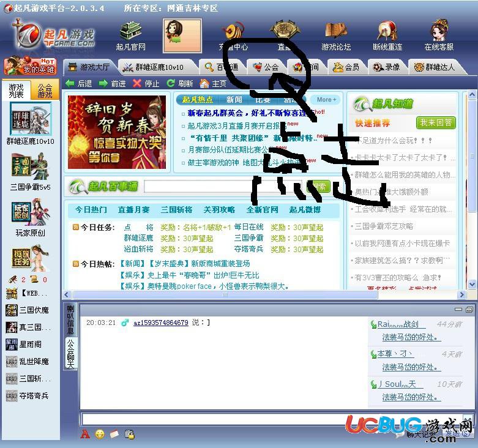
Task: Select 三国斩 in the game list
Action: pos(28,378)
